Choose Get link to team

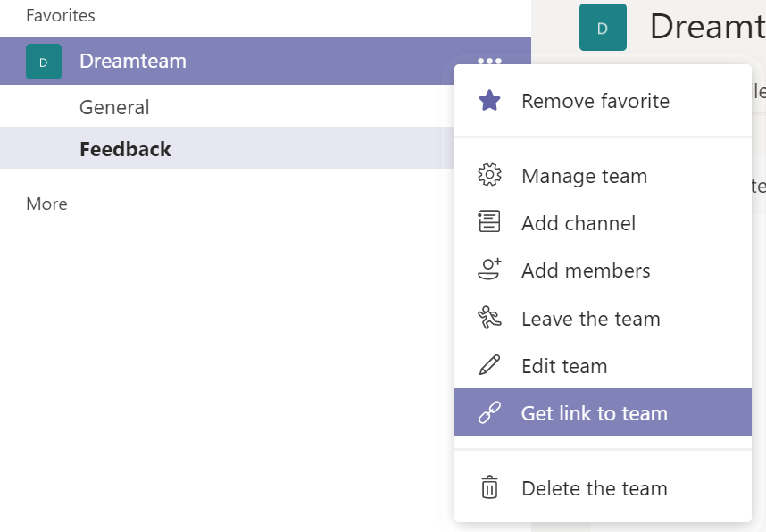click(x=595, y=413)
